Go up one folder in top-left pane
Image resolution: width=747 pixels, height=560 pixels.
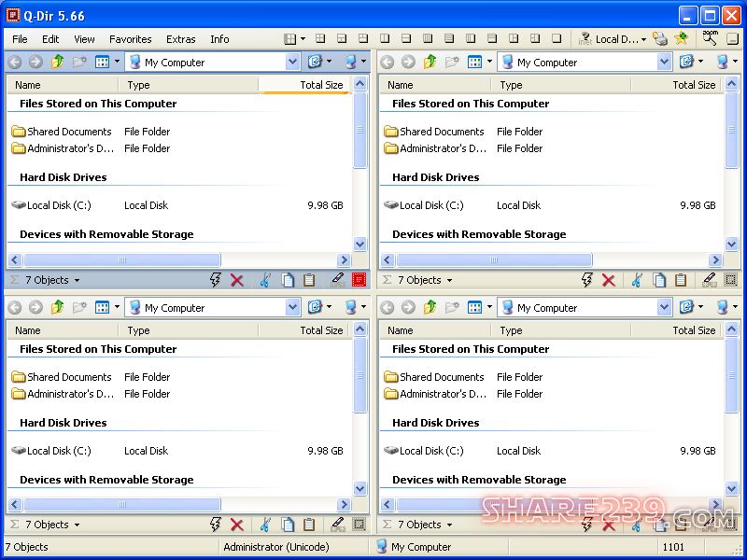[58, 62]
